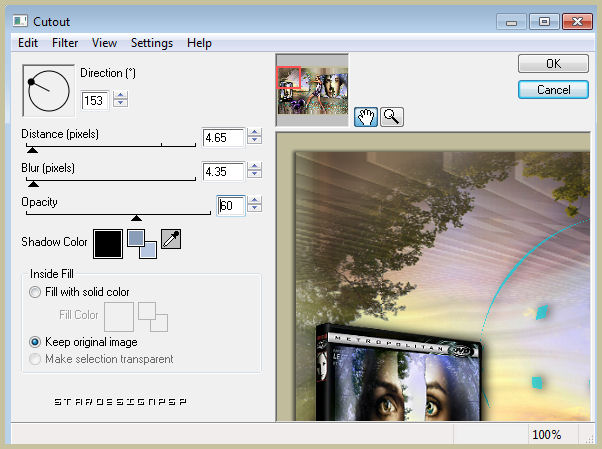Click the Direction degrees input field
The image size is (602, 449).
pyautogui.click(x=95, y=101)
